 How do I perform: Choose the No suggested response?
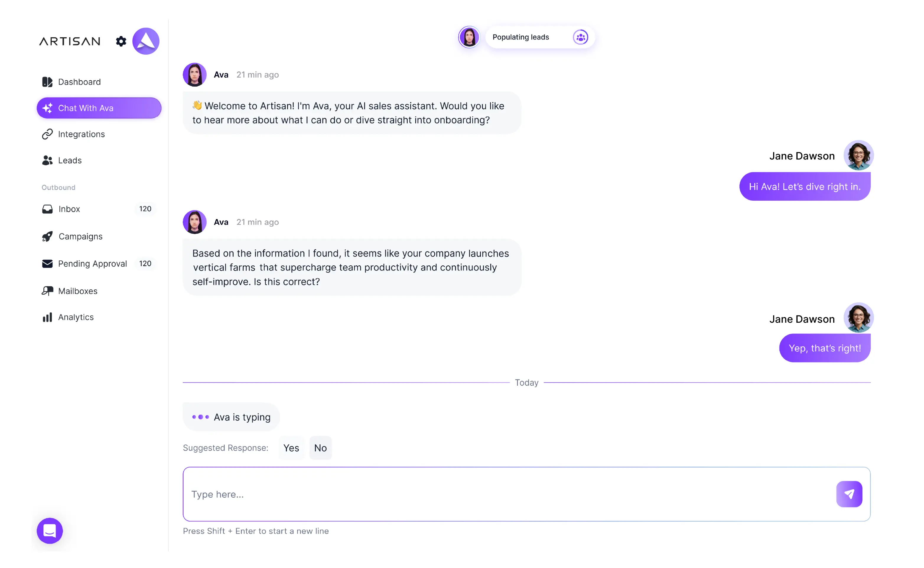tap(320, 448)
